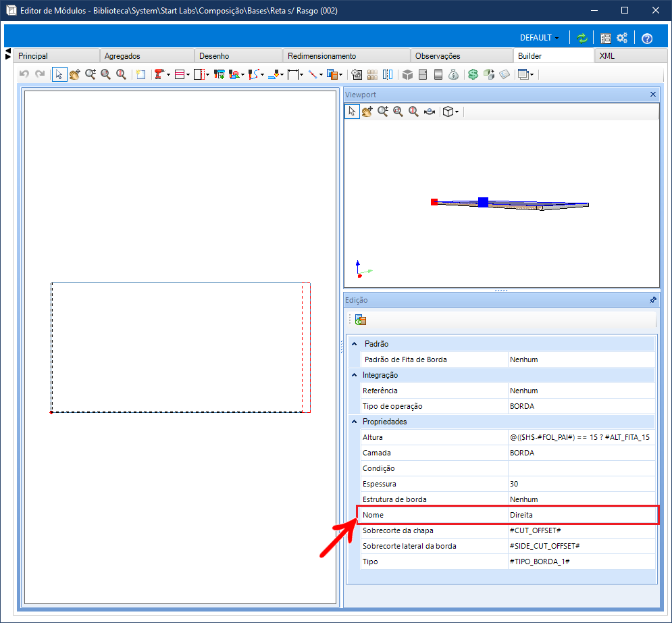Screen dimensions: 672x623
Task: Click the gray 3D box icon
Action: 407,74
